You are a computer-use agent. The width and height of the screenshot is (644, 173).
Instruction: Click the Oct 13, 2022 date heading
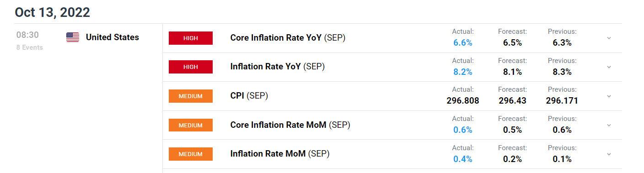coord(52,12)
